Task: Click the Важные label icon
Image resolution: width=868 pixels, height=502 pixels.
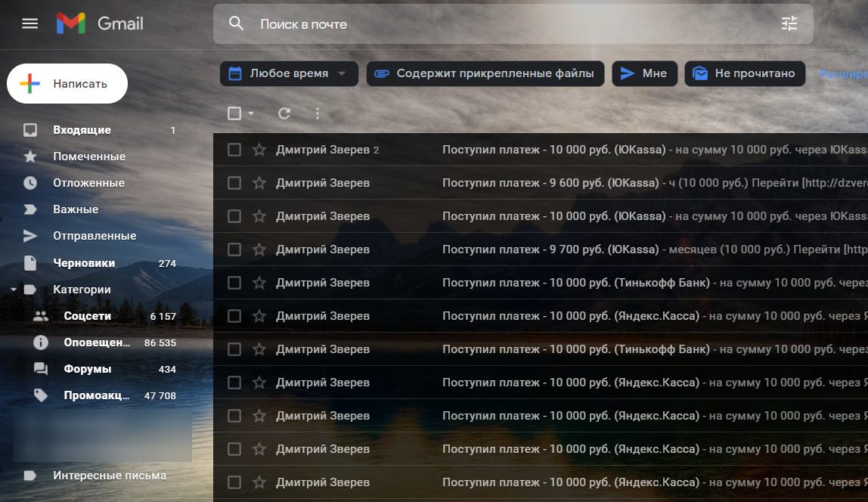Action: coord(30,209)
